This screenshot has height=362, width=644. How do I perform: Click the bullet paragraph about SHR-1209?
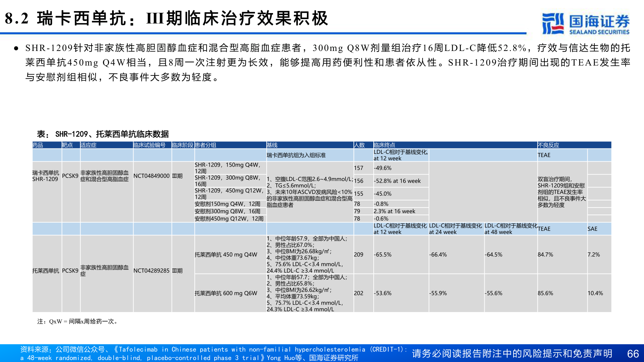pyautogui.click(x=328, y=62)
